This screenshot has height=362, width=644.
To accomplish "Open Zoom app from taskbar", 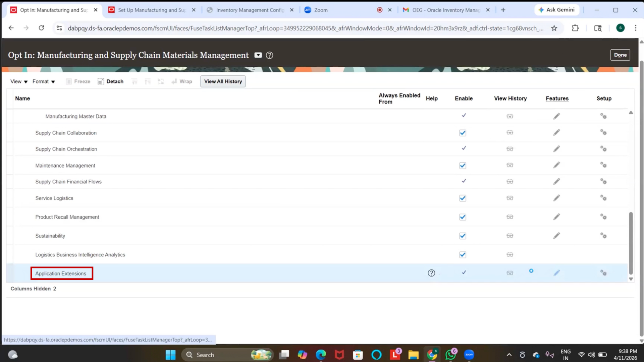I will pyautogui.click(x=469, y=355).
